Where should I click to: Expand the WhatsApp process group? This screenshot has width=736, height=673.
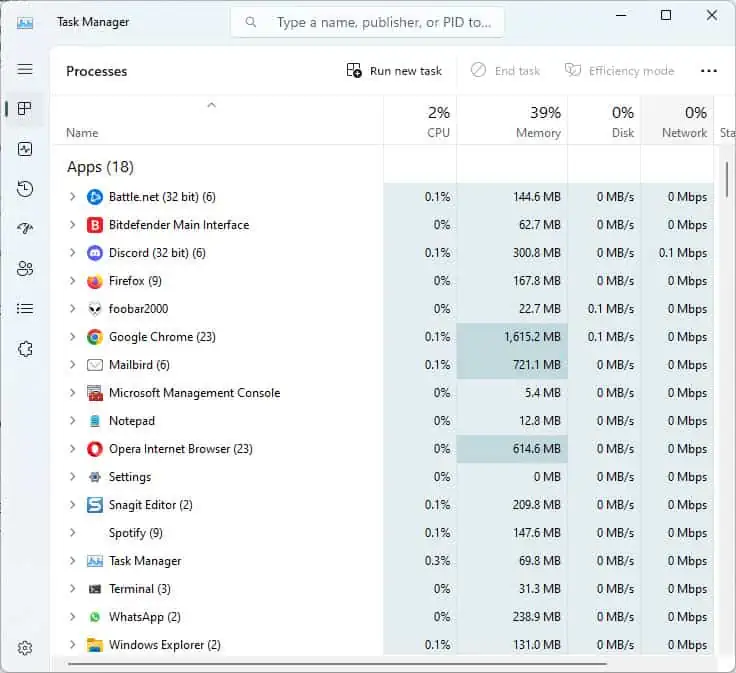point(72,617)
